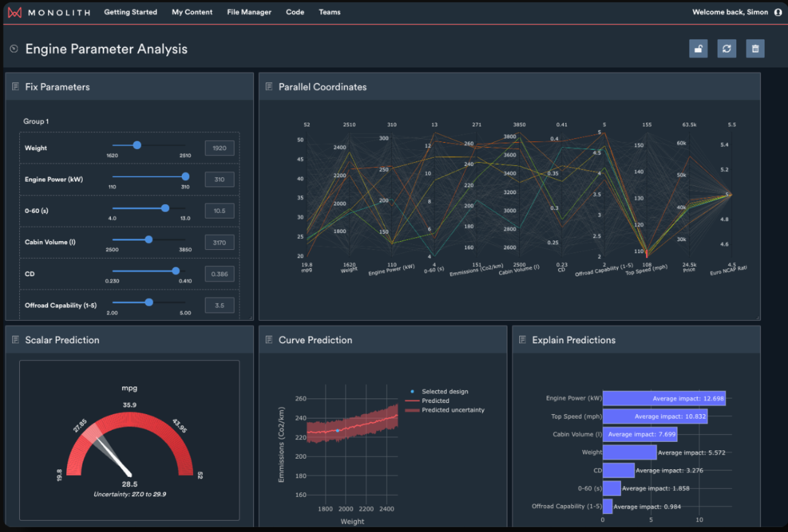This screenshot has height=532, width=788.
Task: Navigate to Getting Started
Action: coord(130,12)
